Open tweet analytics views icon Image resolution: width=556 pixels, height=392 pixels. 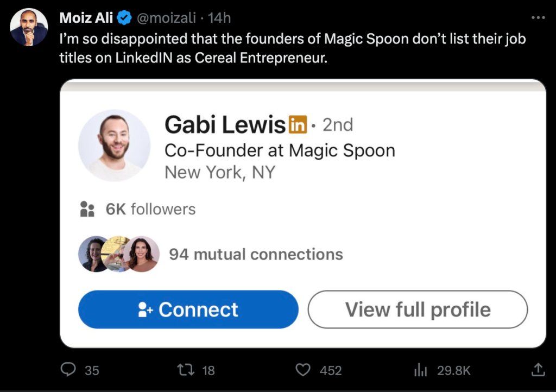point(420,370)
